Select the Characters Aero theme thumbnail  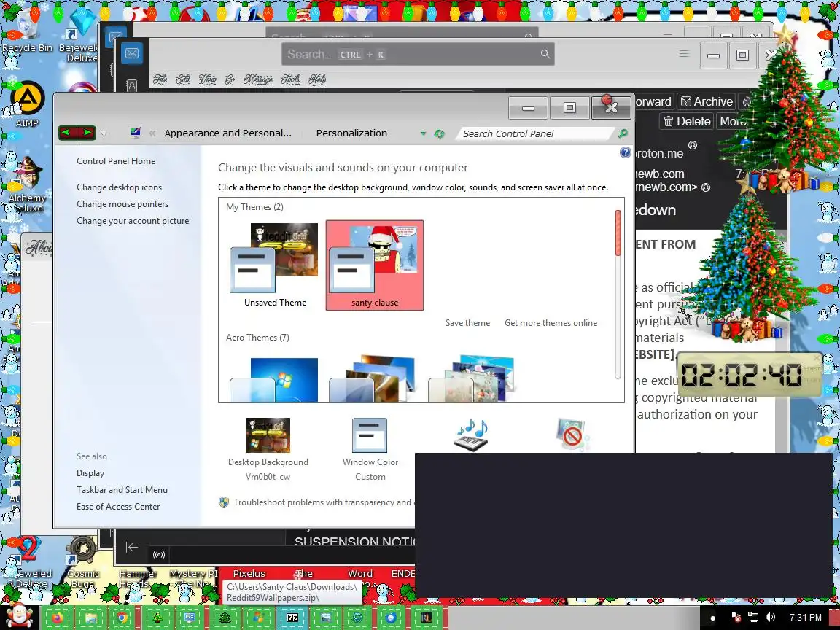point(472,378)
